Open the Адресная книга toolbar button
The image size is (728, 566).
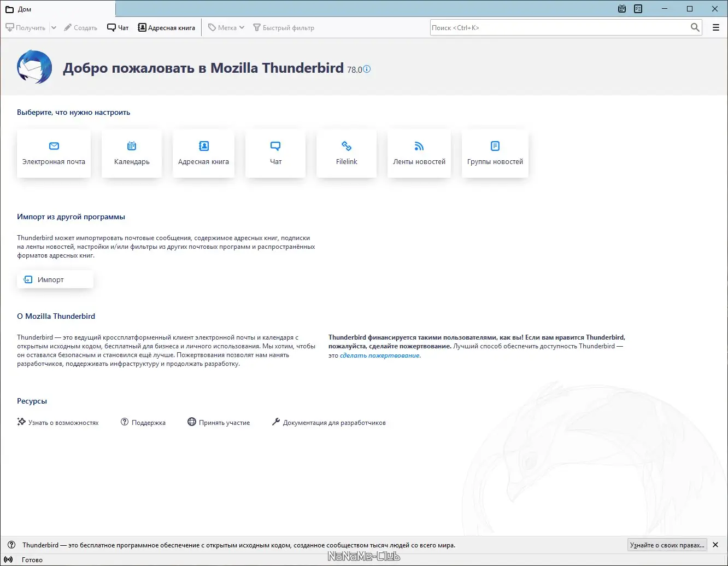[x=167, y=27]
